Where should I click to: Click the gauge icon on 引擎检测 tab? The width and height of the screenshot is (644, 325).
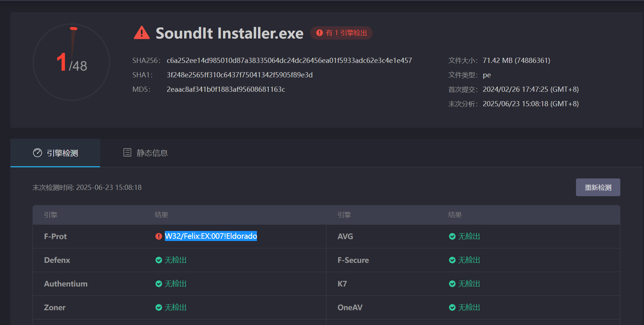click(37, 153)
